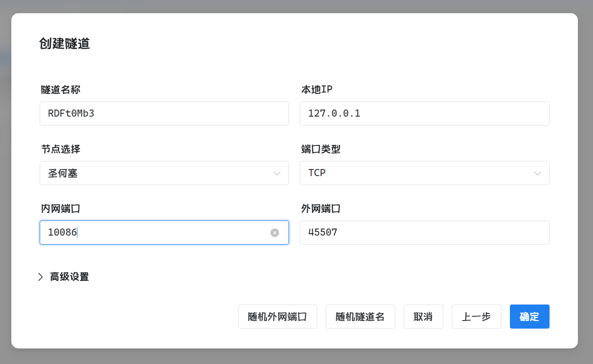Image resolution: width=593 pixels, height=364 pixels.
Task: Click the 创建隧道 dialog title
Action: pos(65,44)
